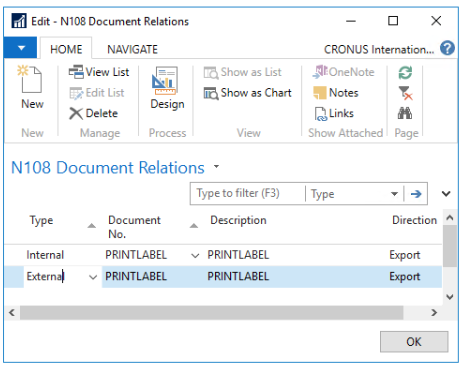Click the Direction column header
Viewport: 464px width, 368px height.
pyautogui.click(x=414, y=220)
